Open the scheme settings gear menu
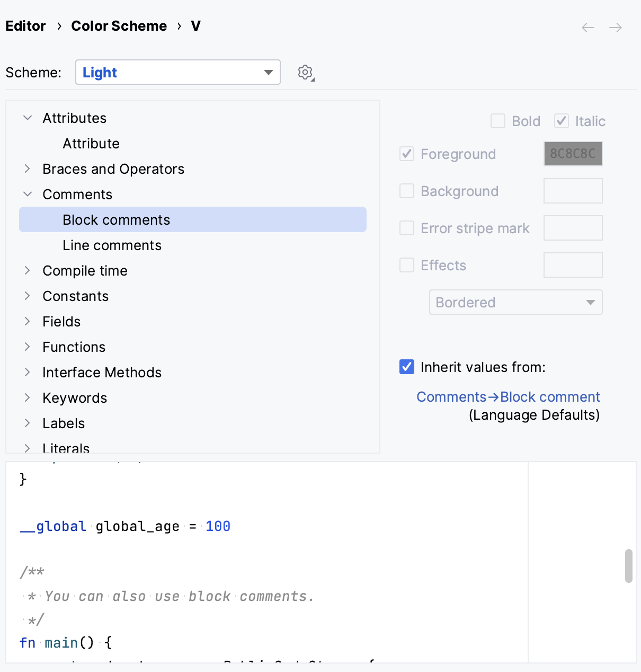This screenshot has height=672, width=641. click(306, 72)
